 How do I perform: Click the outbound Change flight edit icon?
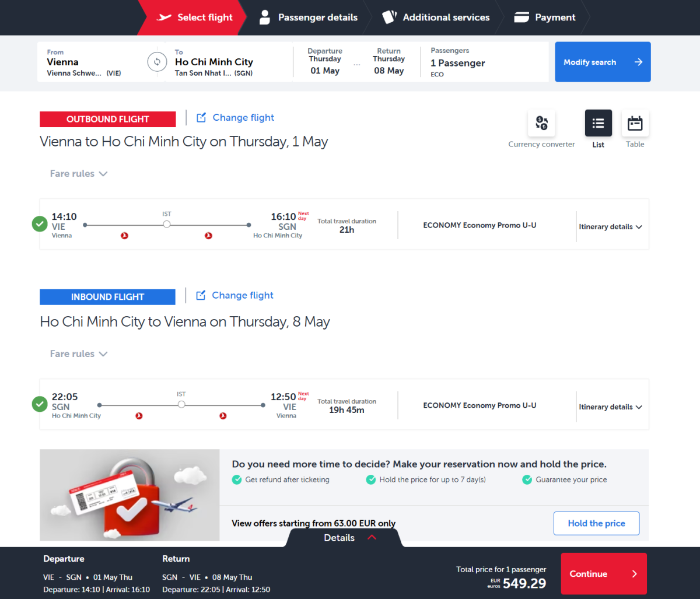tap(201, 118)
